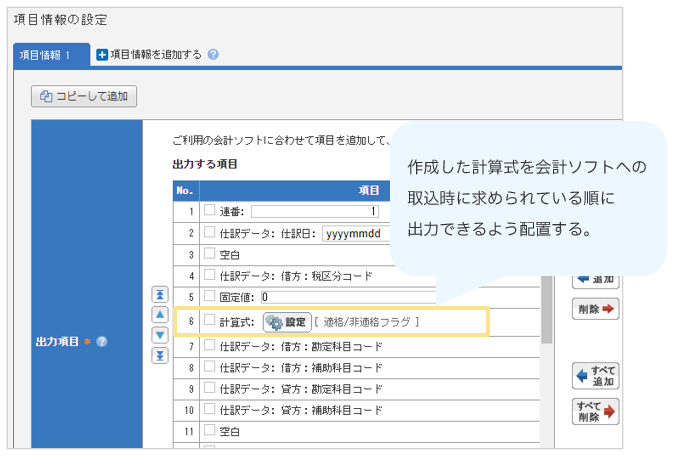Screen dimensions: 687x456
Task: Click the move-to-bottom double arrow icon
Action: pos(159,356)
